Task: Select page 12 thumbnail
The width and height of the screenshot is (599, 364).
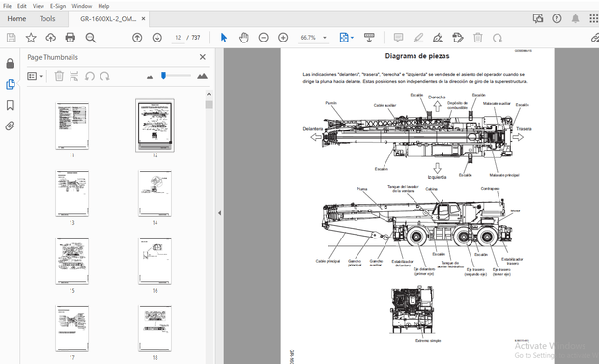Action: (155, 126)
